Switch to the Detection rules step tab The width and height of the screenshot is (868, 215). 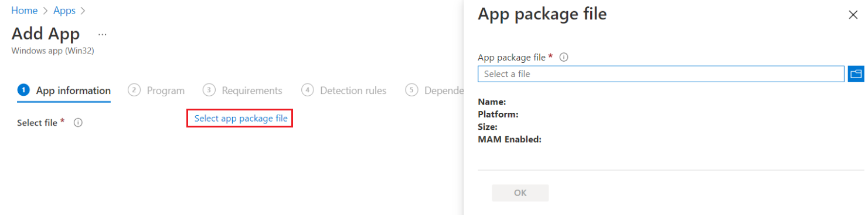(x=344, y=90)
